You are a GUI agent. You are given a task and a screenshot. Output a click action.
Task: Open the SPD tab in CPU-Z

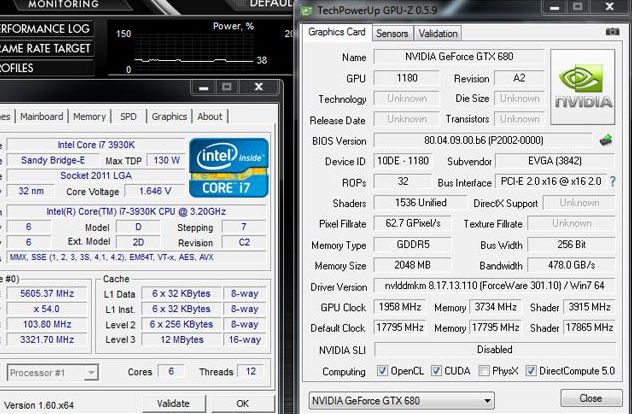128,117
